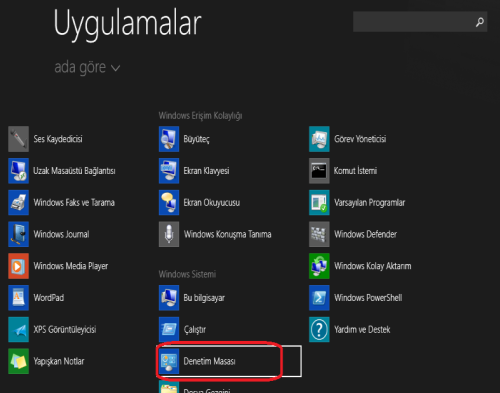Click the 'Büyüteç' label
This screenshot has width=500, height=393.
pyautogui.click(x=197, y=139)
